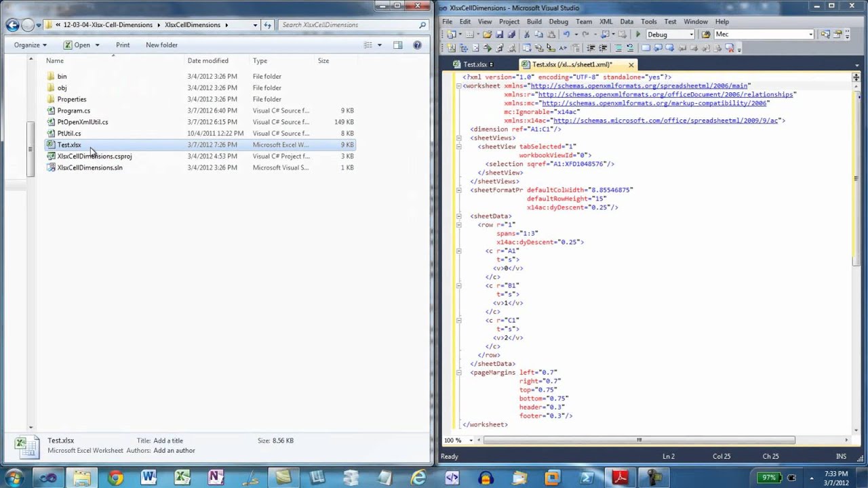Open the Debug menu
The width and height of the screenshot is (868, 488).
tap(559, 22)
